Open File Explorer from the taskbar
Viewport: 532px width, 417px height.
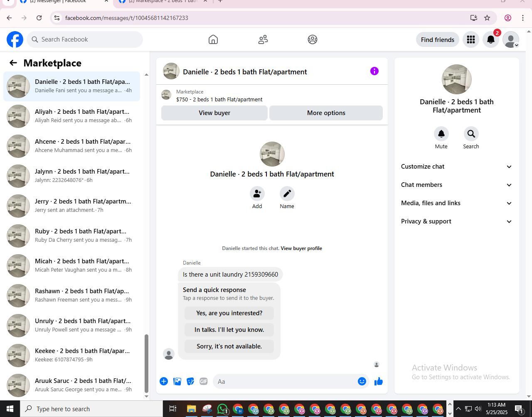tap(191, 409)
